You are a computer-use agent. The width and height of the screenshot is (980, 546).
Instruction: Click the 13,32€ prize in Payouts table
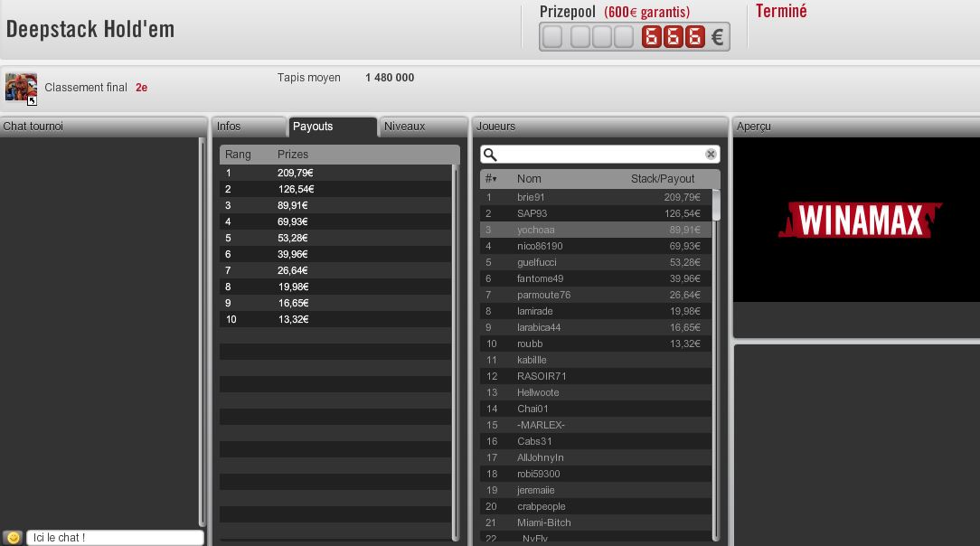coord(293,318)
